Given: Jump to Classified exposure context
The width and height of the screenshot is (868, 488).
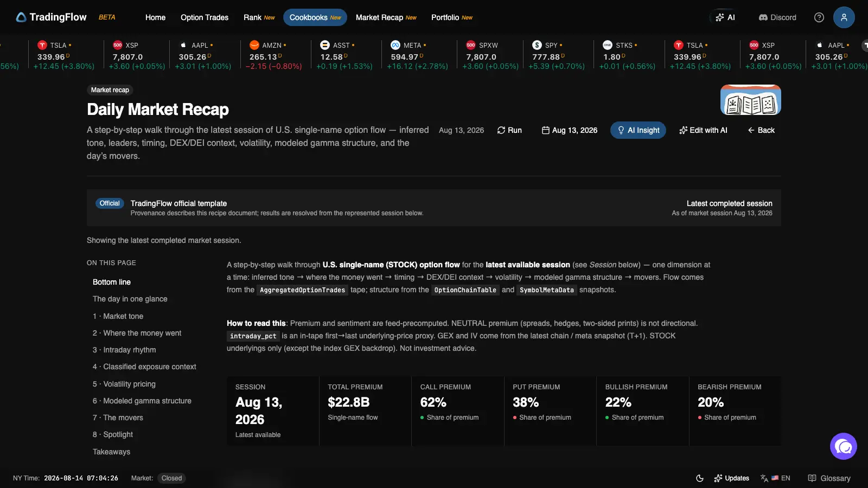Looking at the screenshot, I should click(x=144, y=367).
